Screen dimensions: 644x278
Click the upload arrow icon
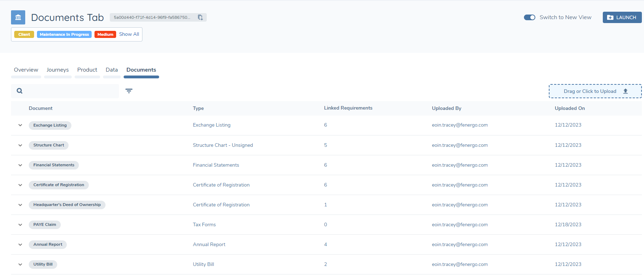click(626, 91)
